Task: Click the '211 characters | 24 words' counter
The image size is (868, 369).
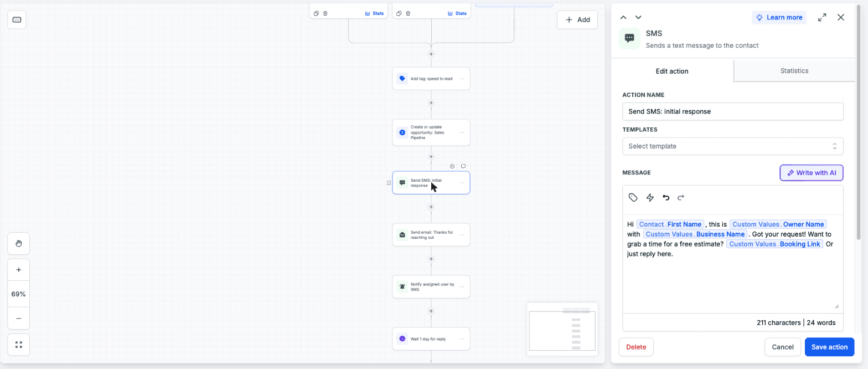Action: [x=796, y=322]
